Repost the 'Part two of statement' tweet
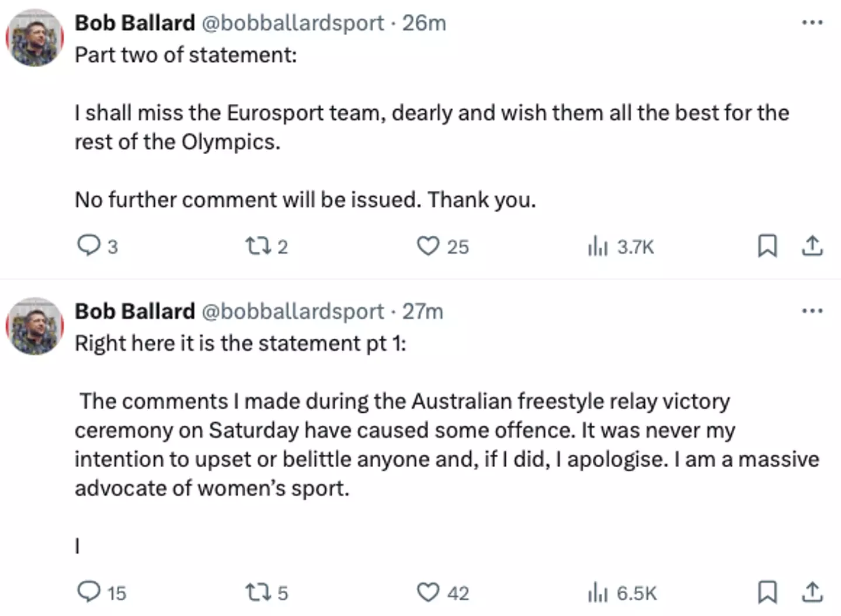Screen dimensions: 841x616 point(258,246)
